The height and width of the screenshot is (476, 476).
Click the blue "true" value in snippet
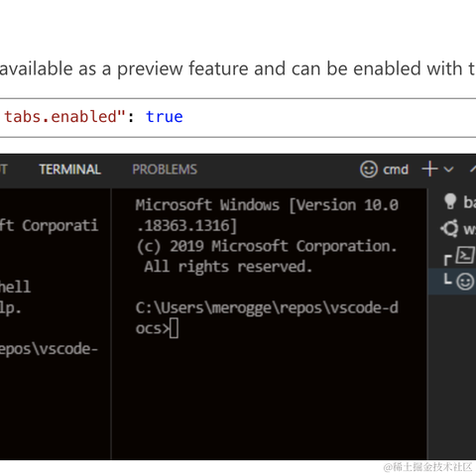[165, 117]
